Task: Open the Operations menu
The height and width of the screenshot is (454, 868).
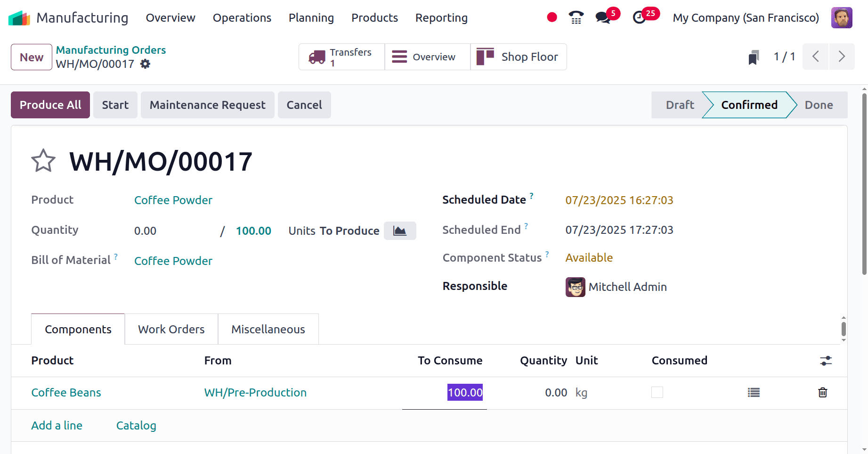Action: 242,18
